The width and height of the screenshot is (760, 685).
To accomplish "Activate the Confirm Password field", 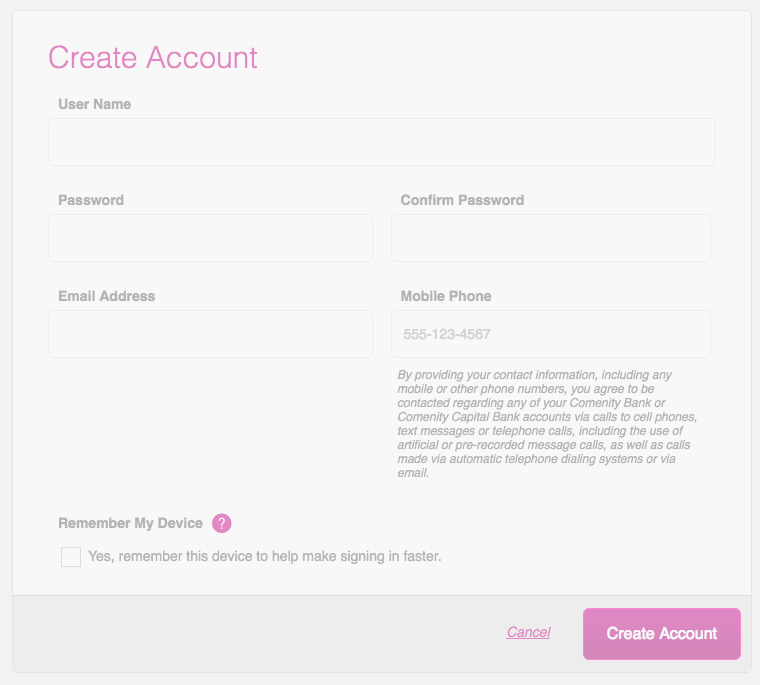I will (551, 238).
